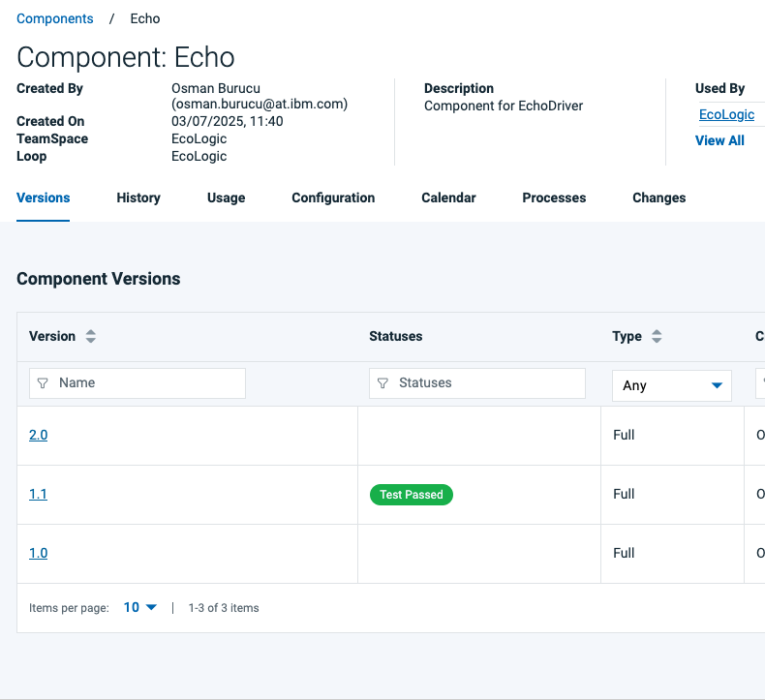This screenshot has height=700, width=765.
Task: Sort the table by Version column
Action: 91,336
